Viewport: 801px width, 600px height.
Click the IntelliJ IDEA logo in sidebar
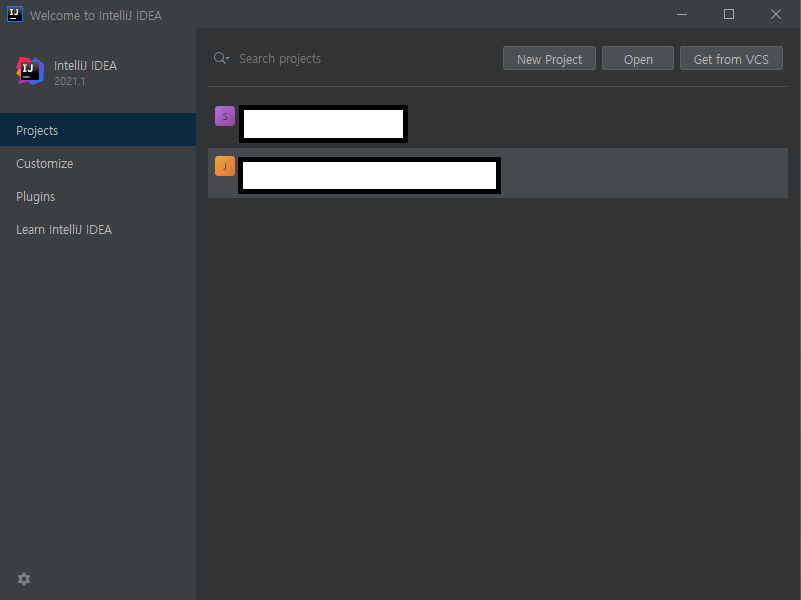click(x=30, y=70)
